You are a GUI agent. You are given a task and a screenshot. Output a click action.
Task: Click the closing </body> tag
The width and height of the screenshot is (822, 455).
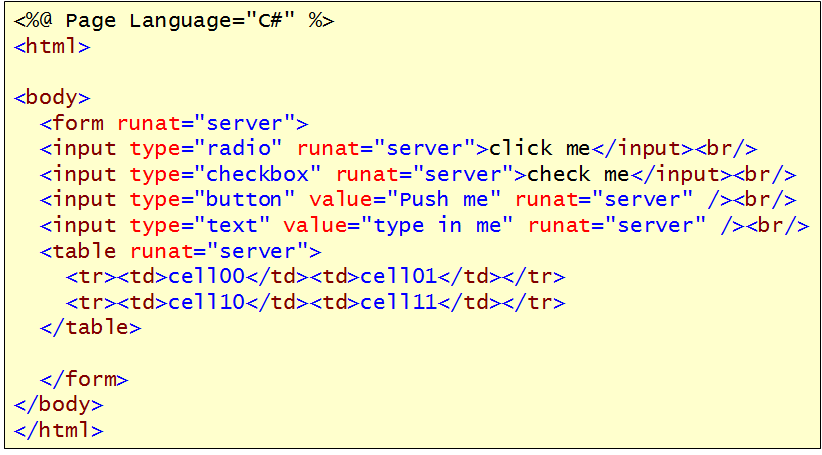(x=59, y=405)
